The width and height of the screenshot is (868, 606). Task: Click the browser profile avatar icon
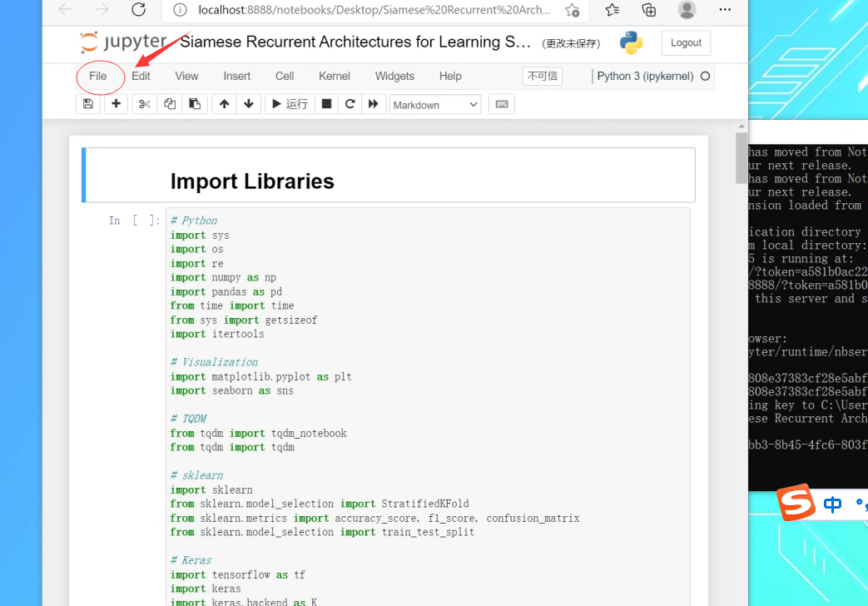pos(687,9)
